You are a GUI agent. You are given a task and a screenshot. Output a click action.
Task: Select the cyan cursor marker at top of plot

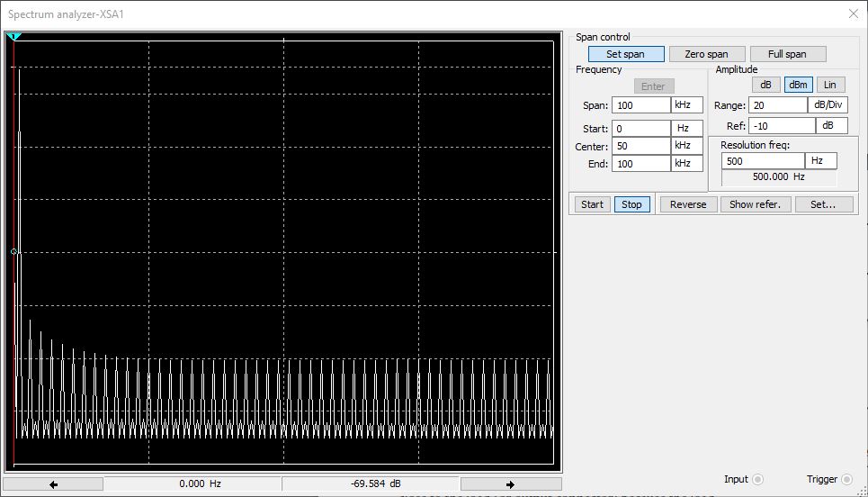[x=13, y=37]
